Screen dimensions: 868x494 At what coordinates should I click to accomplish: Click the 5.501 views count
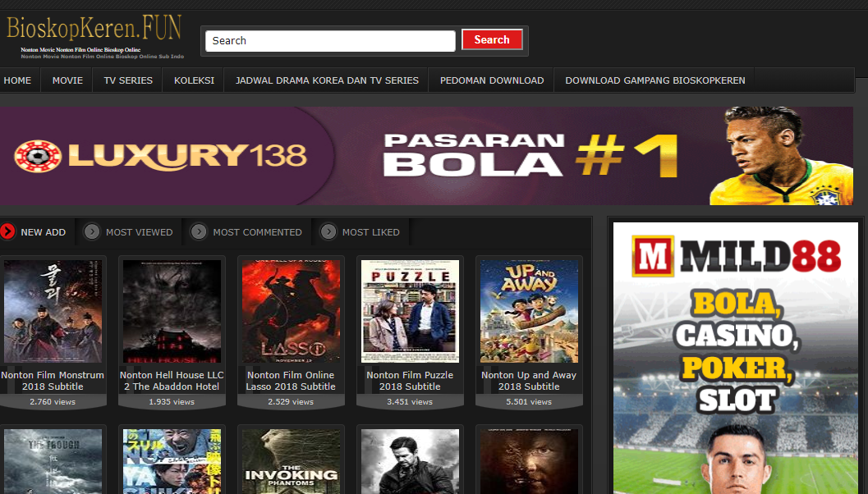pos(529,402)
